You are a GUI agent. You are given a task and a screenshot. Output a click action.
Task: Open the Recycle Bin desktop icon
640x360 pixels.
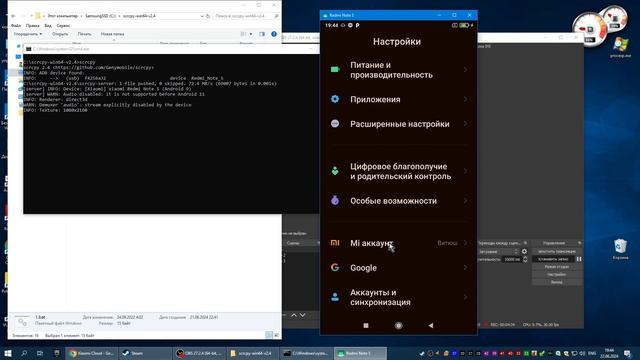click(620, 249)
